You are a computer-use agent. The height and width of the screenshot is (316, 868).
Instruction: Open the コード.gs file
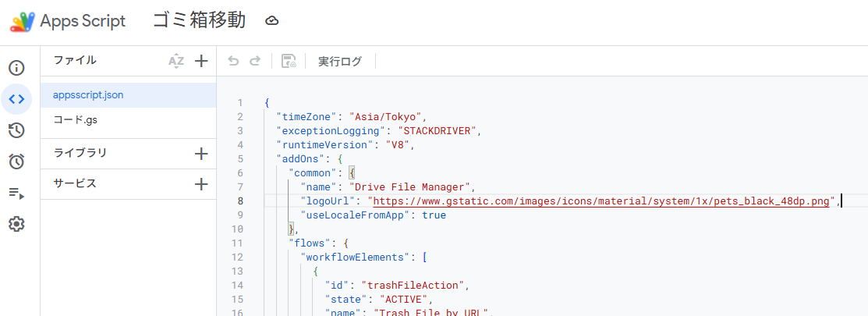(x=75, y=120)
